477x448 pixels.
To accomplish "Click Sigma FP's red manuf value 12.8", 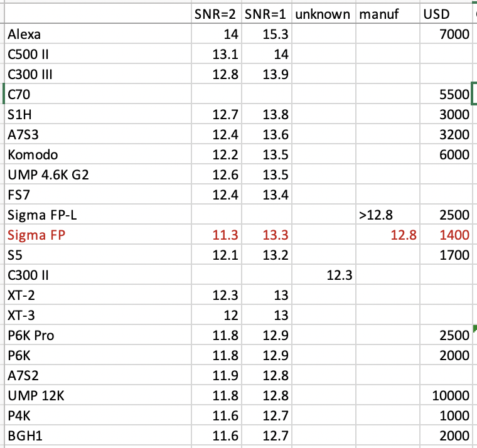I will tap(388, 234).
